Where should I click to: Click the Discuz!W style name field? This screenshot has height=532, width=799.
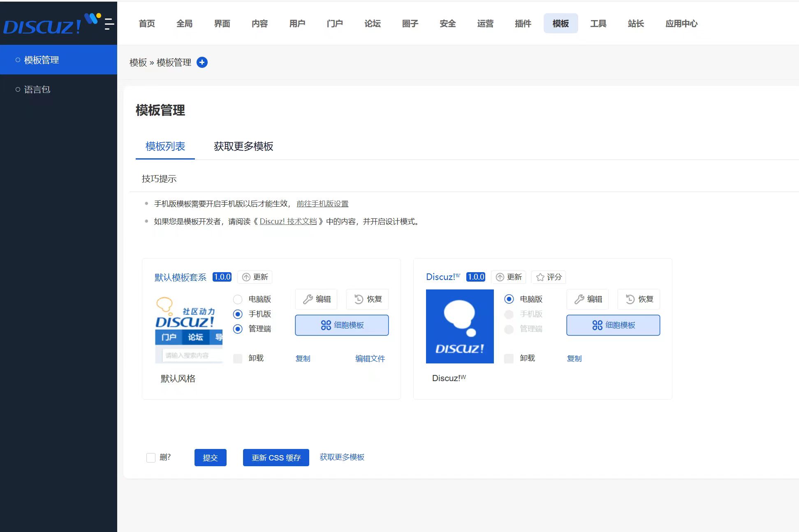(x=449, y=378)
